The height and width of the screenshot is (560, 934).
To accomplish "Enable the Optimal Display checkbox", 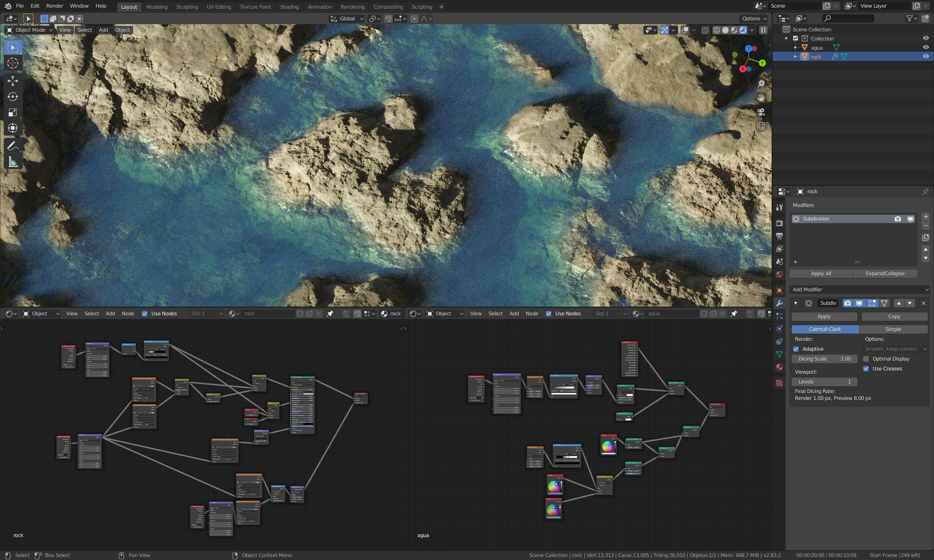I will 866,359.
